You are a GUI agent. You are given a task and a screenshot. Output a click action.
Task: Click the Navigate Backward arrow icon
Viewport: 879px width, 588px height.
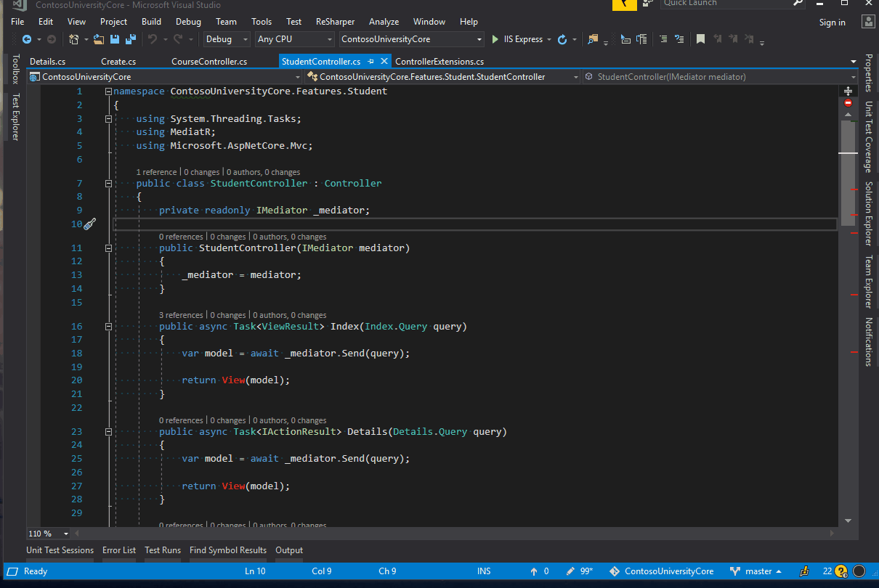(27, 39)
